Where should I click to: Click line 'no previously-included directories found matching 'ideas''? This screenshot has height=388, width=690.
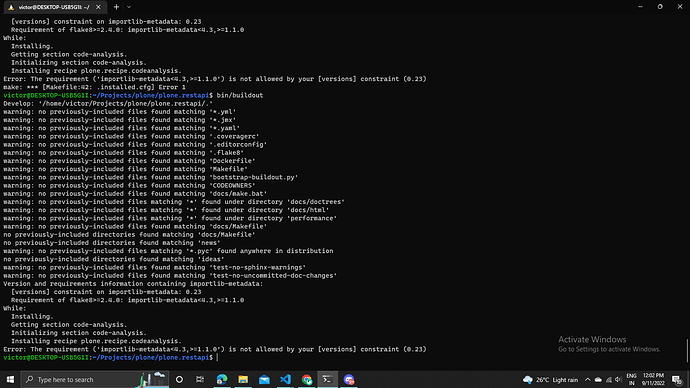coord(114,259)
